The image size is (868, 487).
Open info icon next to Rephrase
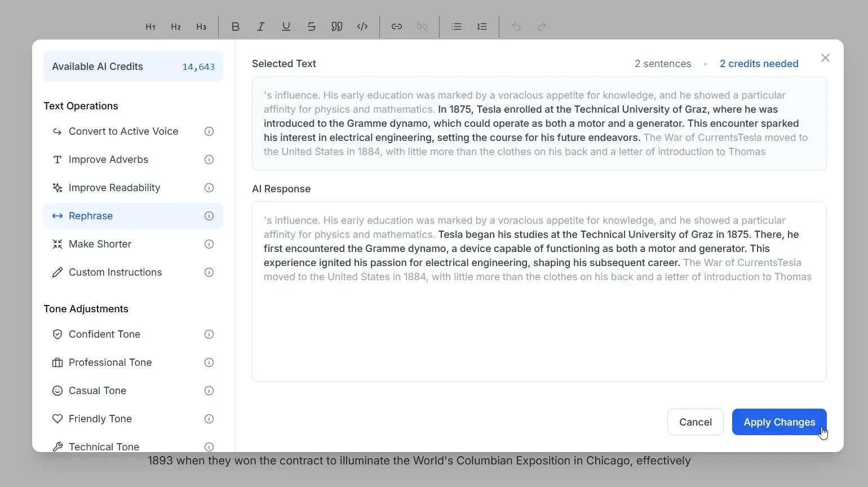[209, 216]
